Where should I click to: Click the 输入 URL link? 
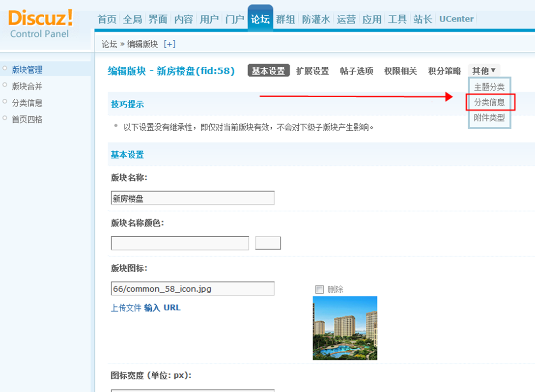(162, 308)
